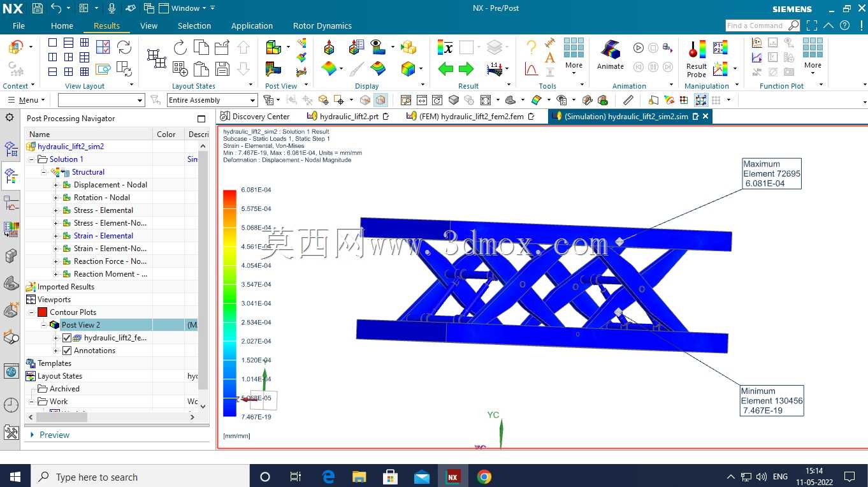Open the Roles tools icon in the sidebar
This screenshot has width=868, height=487.
click(11, 432)
